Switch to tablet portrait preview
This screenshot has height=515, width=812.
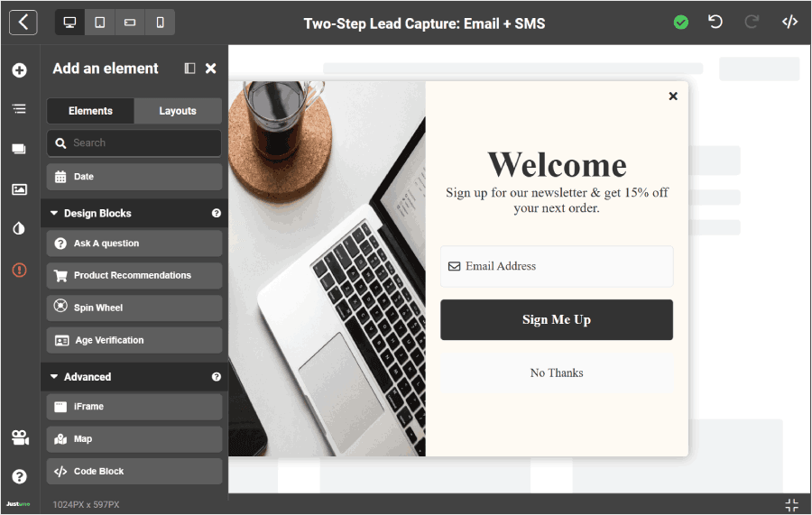point(100,23)
